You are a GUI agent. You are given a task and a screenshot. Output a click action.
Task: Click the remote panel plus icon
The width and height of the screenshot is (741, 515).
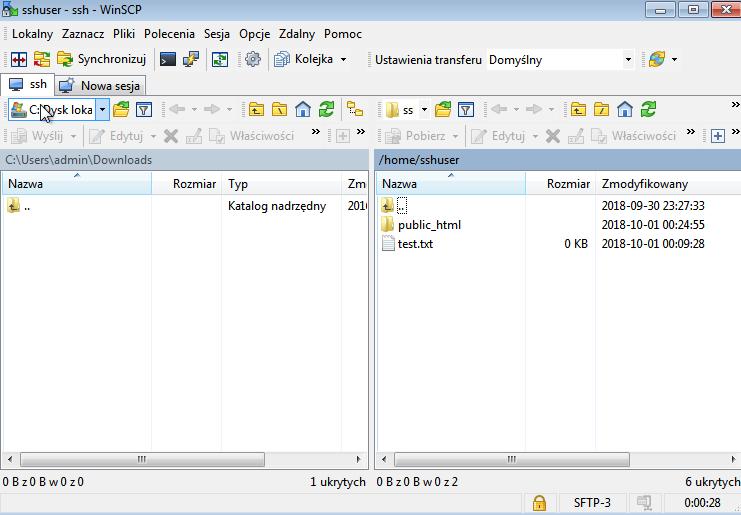(718, 136)
